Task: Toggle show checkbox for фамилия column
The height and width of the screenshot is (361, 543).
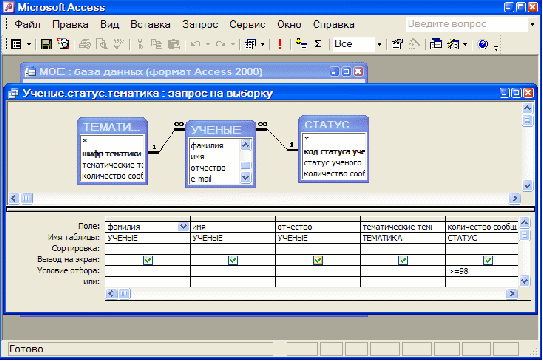Action: coord(148,260)
